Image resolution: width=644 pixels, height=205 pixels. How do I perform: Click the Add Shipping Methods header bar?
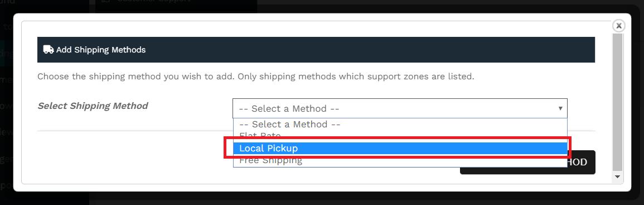[x=316, y=50]
